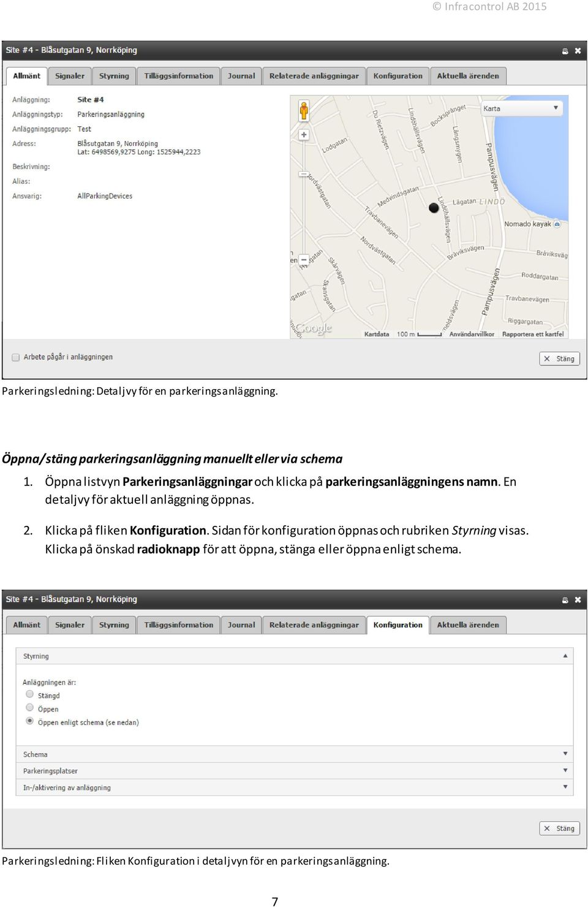The image size is (588, 907).
Task: Click the Stäng button in the upper window
Action: (559, 359)
